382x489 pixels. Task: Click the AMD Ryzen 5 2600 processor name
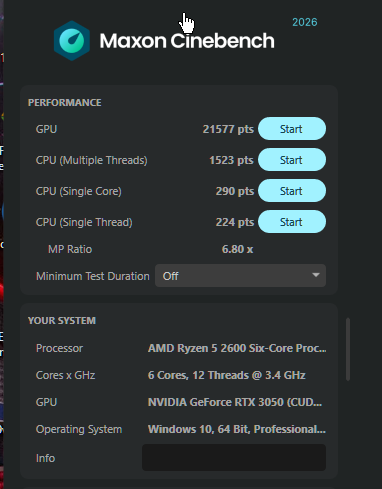tap(237, 348)
